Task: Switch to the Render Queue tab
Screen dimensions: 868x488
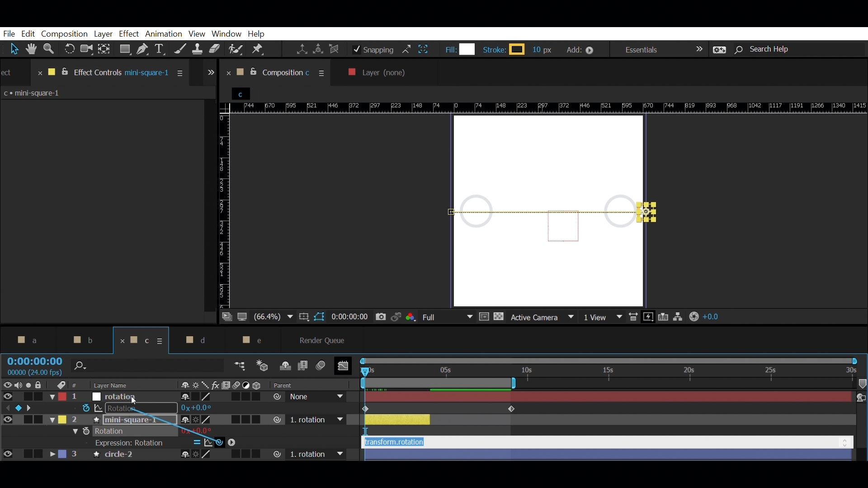Action: [323, 341]
